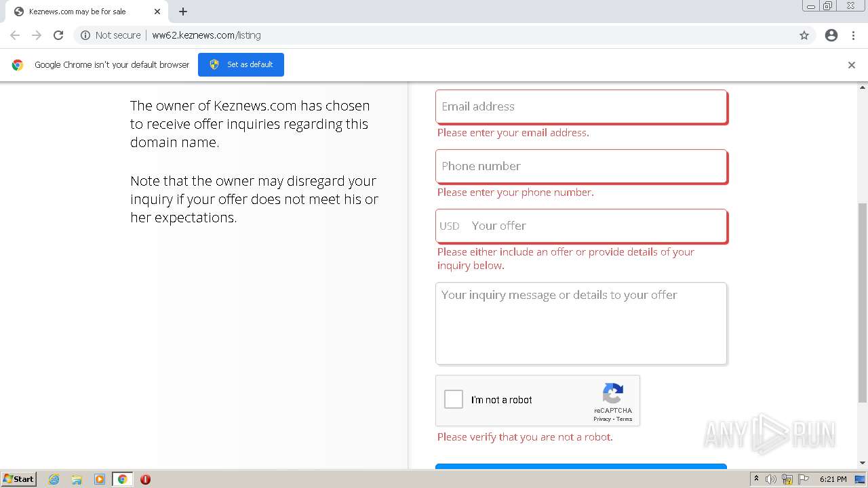Viewport: 868px width, 488px height.
Task: Close the Keznews.com tab
Action: (157, 12)
